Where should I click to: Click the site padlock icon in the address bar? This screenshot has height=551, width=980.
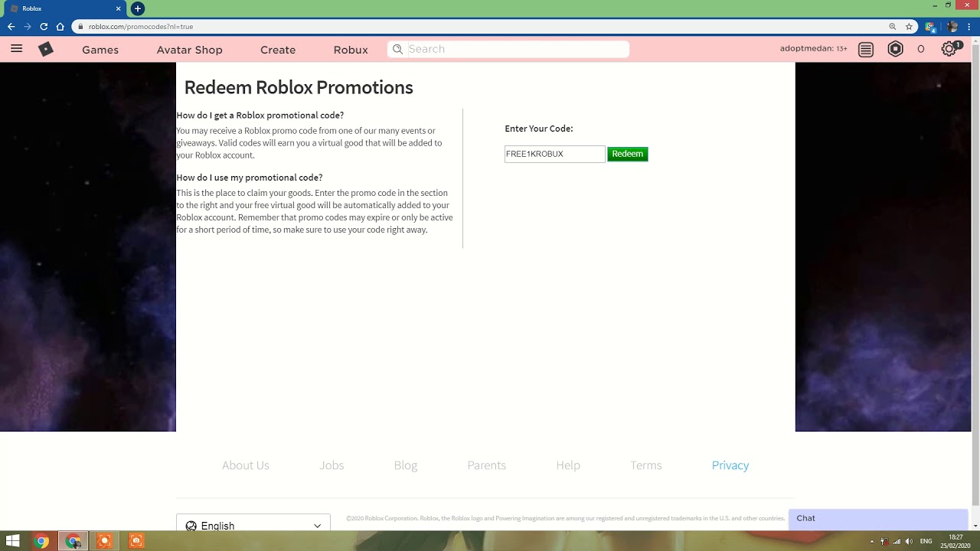click(x=81, y=26)
